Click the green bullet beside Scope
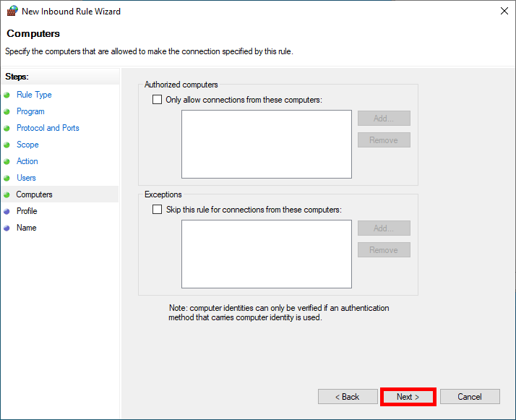 (x=7, y=145)
